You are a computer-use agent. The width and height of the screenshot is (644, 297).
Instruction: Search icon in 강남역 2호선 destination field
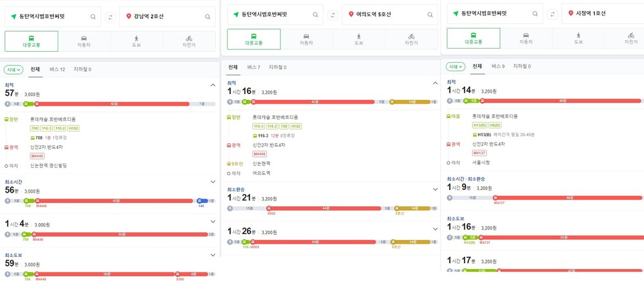pyautogui.click(x=208, y=17)
